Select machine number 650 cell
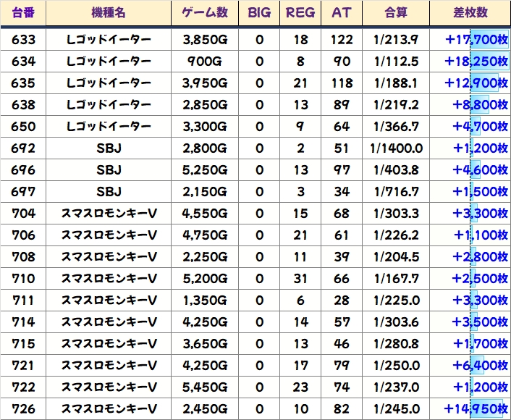This screenshot has width=511, height=420. [23, 127]
